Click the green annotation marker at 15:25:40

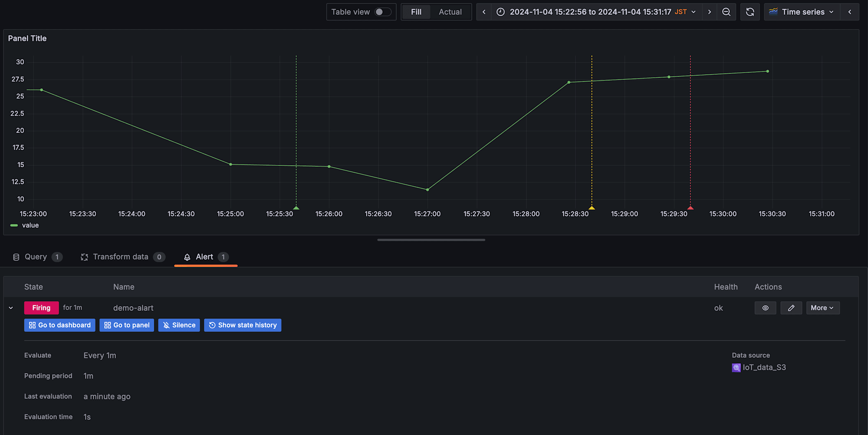[x=296, y=208]
